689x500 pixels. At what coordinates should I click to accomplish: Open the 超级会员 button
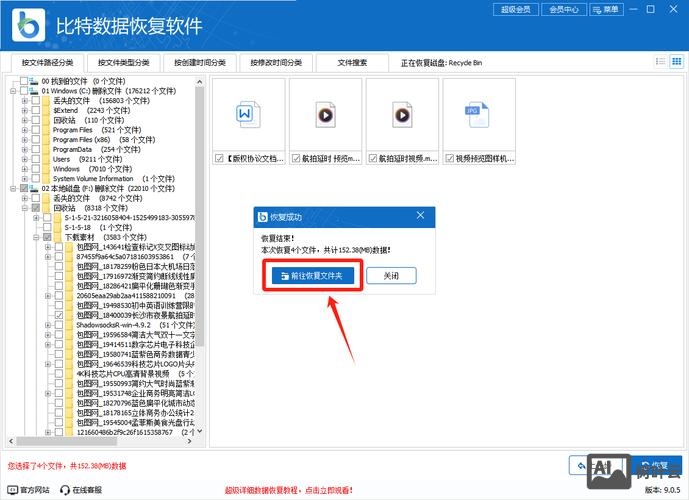[x=516, y=9]
